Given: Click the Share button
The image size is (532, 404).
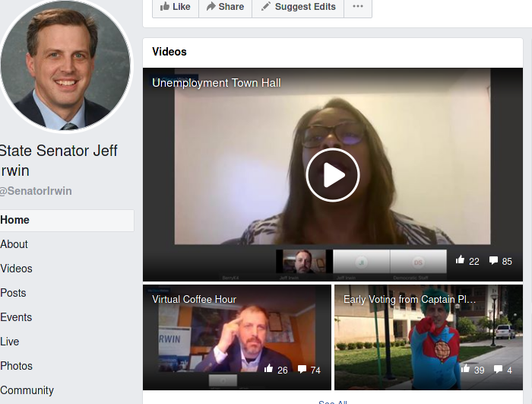Looking at the screenshot, I should (x=225, y=7).
